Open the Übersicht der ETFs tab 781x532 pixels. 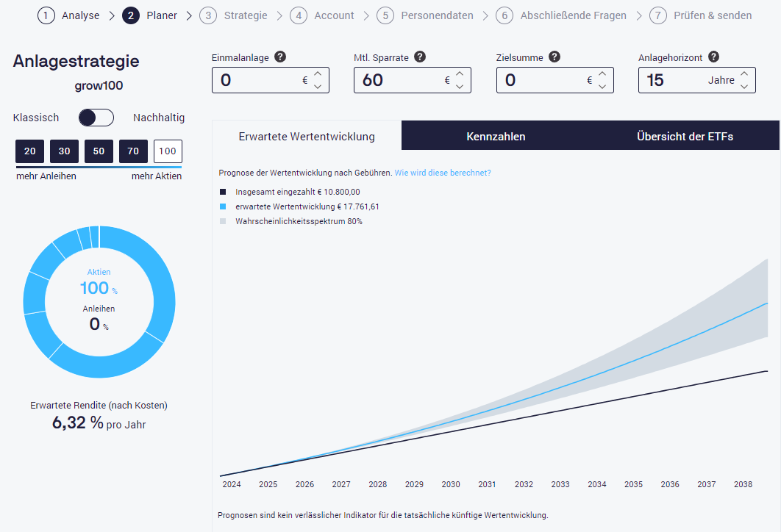685,137
